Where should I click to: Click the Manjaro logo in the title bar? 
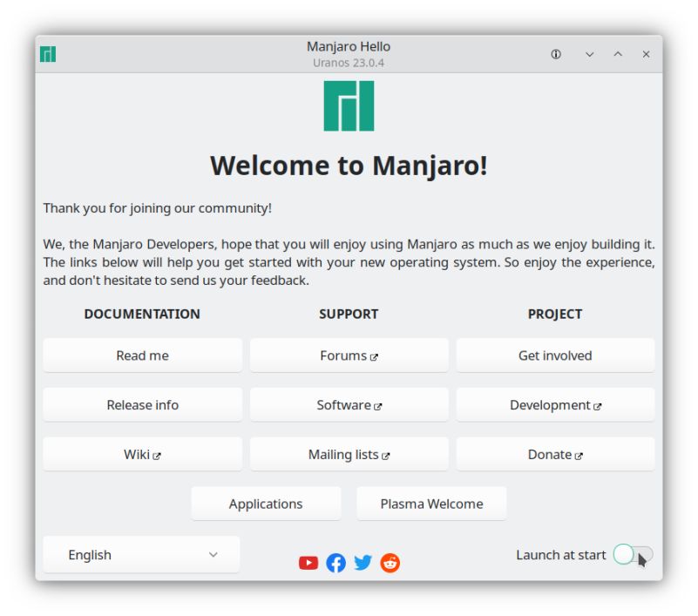pyautogui.click(x=48, y=54)
